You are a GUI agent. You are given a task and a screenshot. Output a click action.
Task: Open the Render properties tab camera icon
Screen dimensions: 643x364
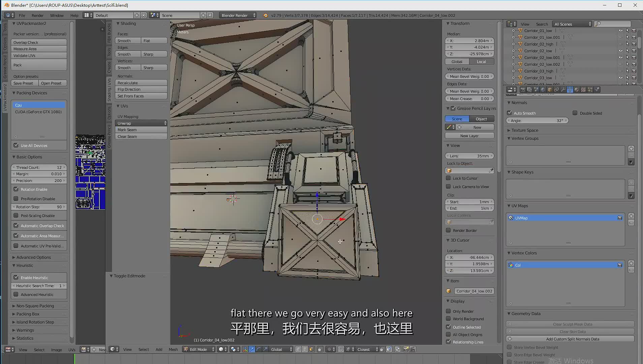(523, 90)
